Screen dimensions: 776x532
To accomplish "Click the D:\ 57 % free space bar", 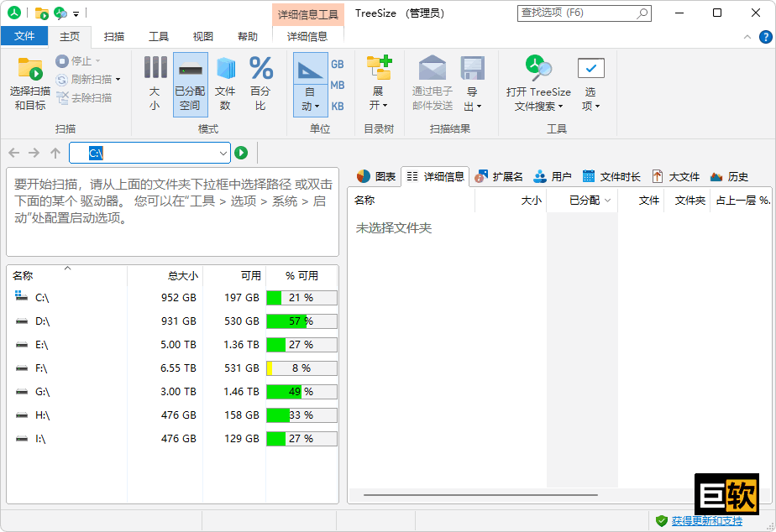I will point(301,321).
